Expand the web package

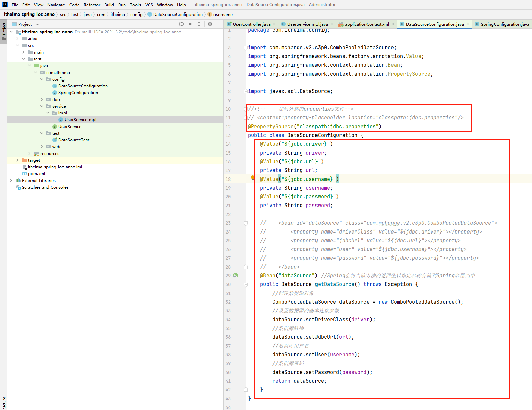pyautogui.click(x=42, y=147)
